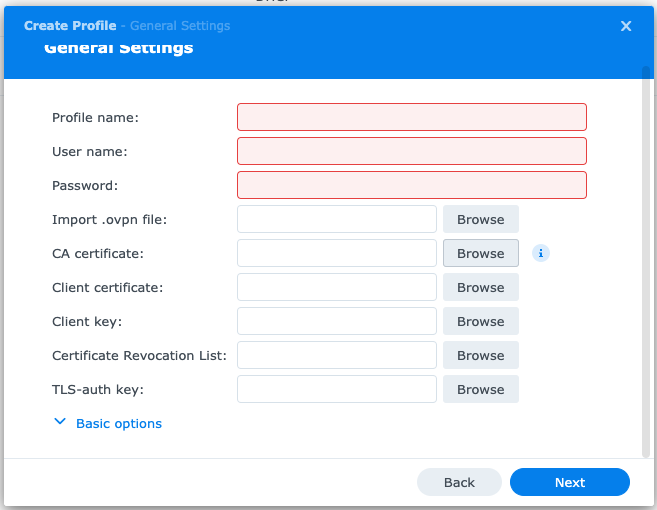Viewport: 657px width, 510px height.
Task: Focus the Client key path field
Action: click(x=336, y=321)
